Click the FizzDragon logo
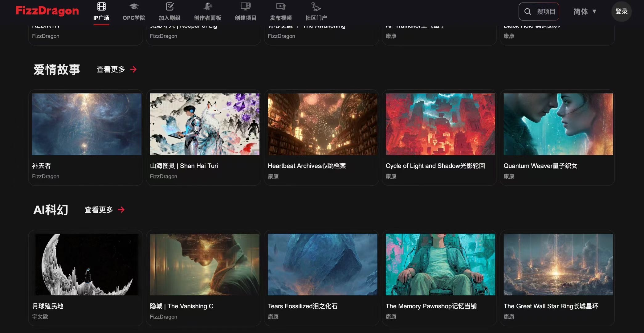This screenshot has width=644, height=333. [47, 11]
